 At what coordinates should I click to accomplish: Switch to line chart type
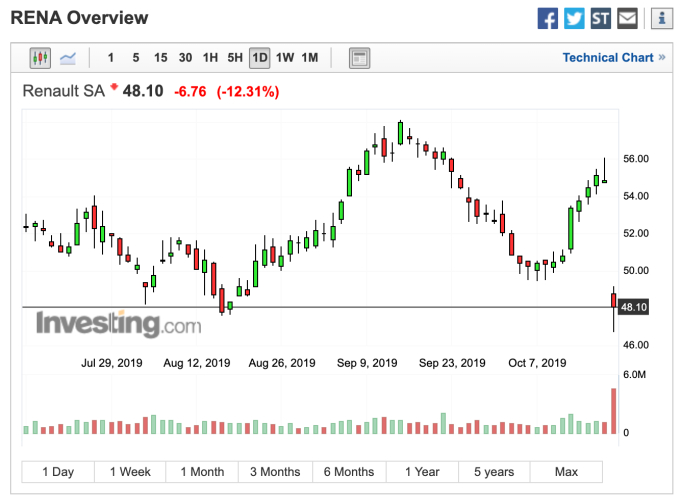click(x=68, y=58)
